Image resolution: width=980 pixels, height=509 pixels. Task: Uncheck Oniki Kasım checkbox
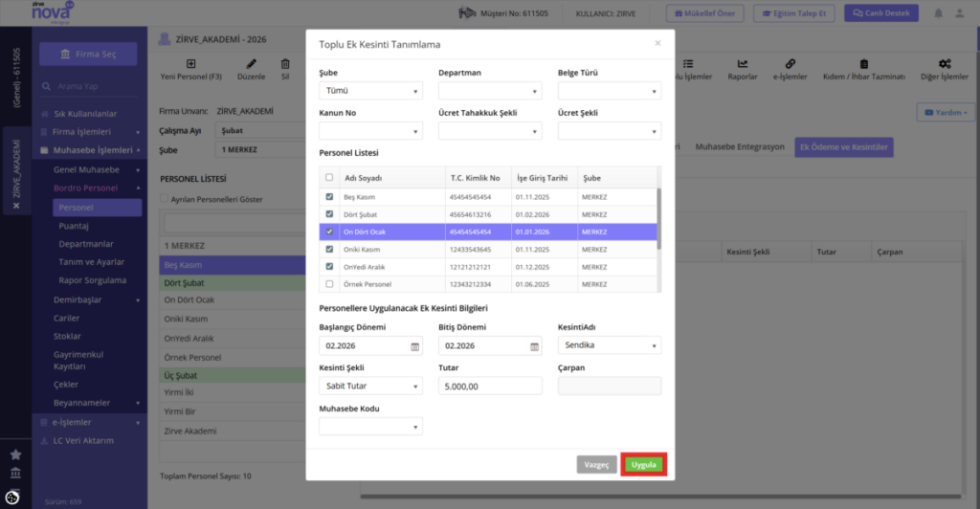click(329, 249)
